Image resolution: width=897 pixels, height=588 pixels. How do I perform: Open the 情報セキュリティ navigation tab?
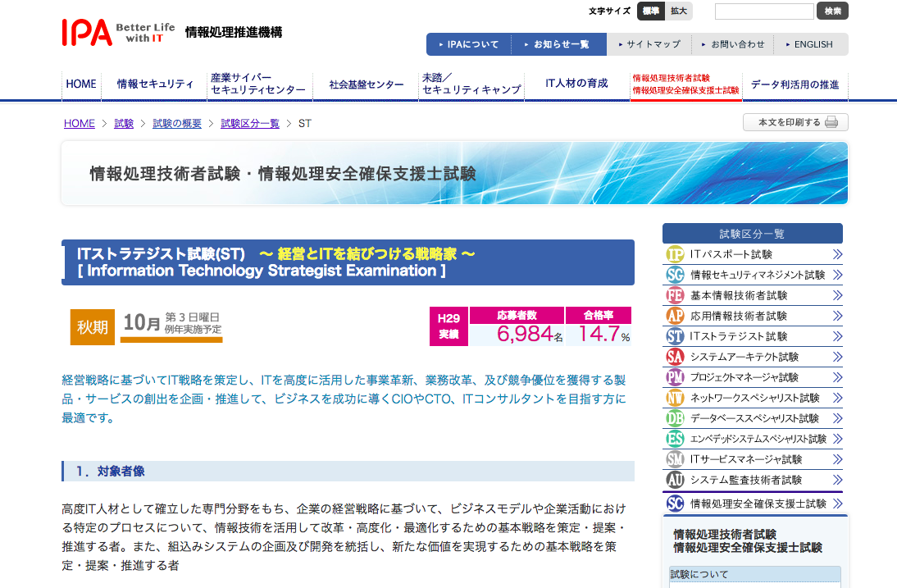(154, 84)
